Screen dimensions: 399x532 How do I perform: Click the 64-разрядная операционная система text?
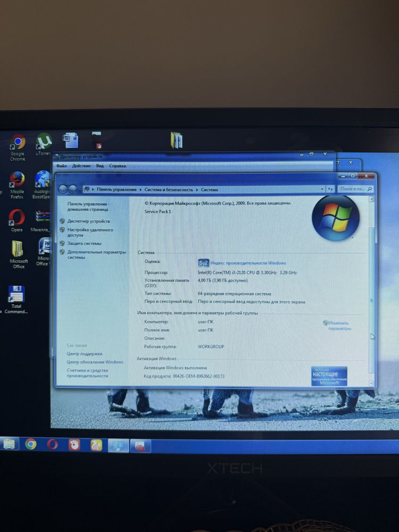[x=235, y=294]
